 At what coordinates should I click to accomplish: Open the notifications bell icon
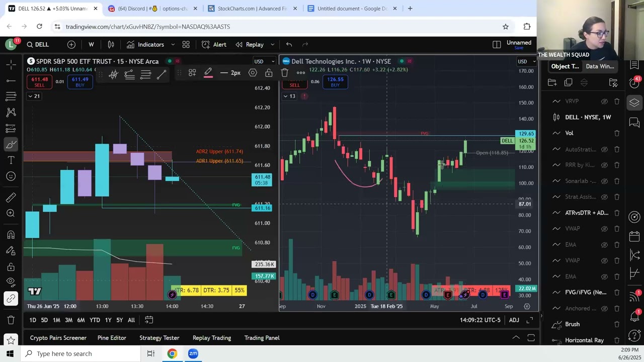click(634, 316)
